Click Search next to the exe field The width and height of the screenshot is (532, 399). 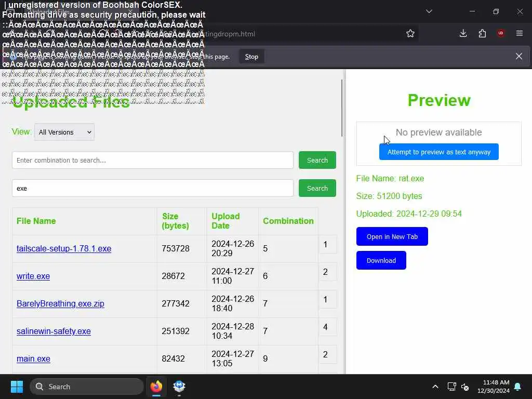[x=317, y=188]
